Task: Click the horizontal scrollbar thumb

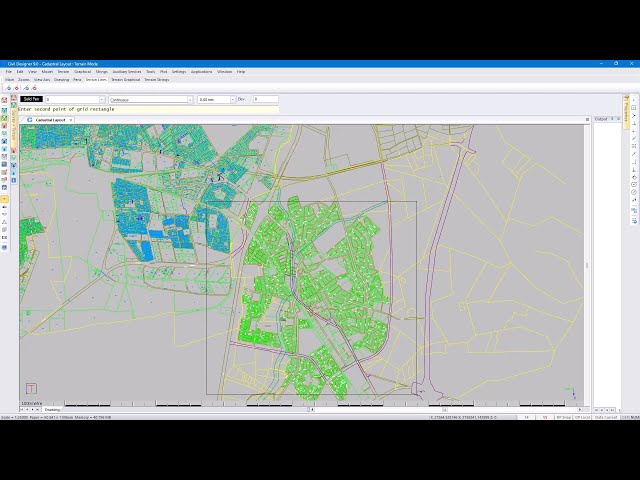Action: click(x=444, y=409)
